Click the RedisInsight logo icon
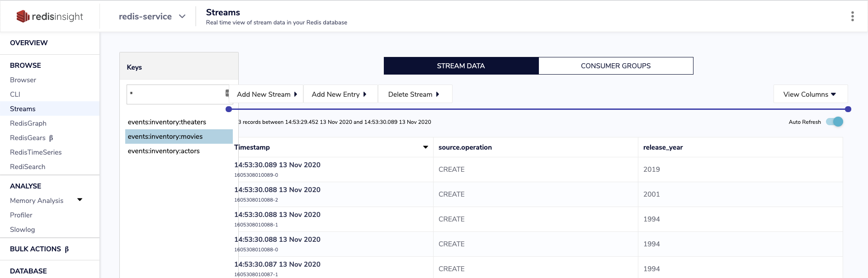The width and height of the screenshot is (868, 278). (x=23, y=17)
